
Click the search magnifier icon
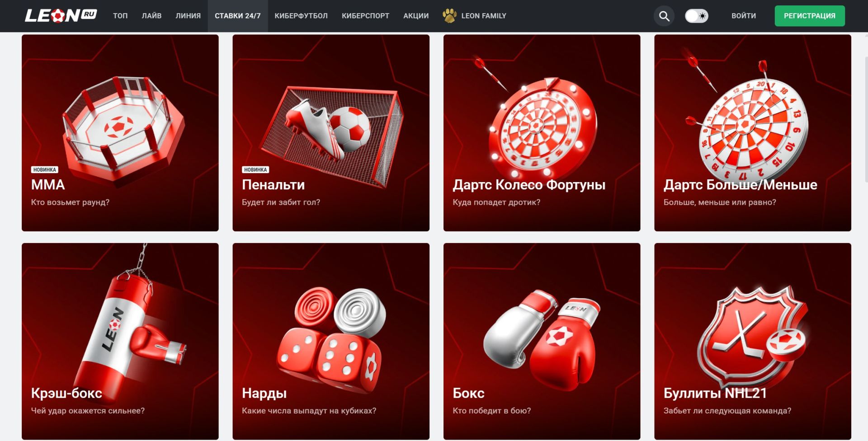[x=664, y=16]
